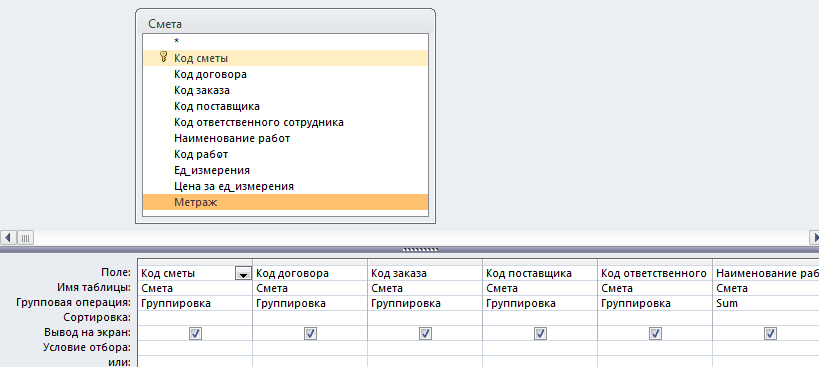Click the primary key icon beside Код сметы
The width and height of the screenshot is (819, 367).
click(x=163, y=57)
